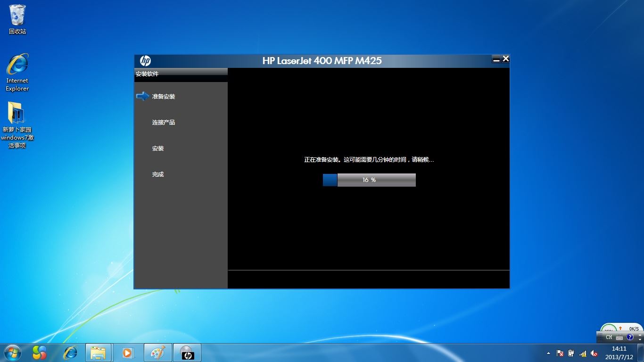644x362 pixels.
Task: Select the 新萝卜家园 windows7 folder icon
Action: tap(17, 125)
